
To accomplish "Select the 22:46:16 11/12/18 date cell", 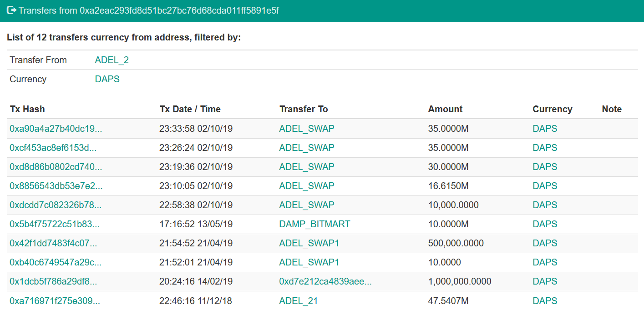I will point(196,300).
